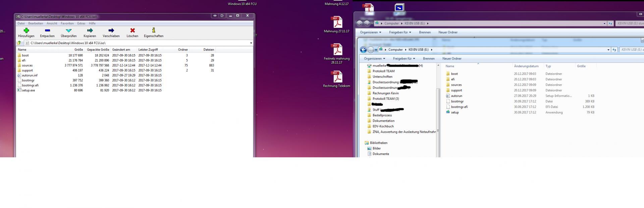Open the Ansicht menu in 7-Zip

[x=52, y=24]
